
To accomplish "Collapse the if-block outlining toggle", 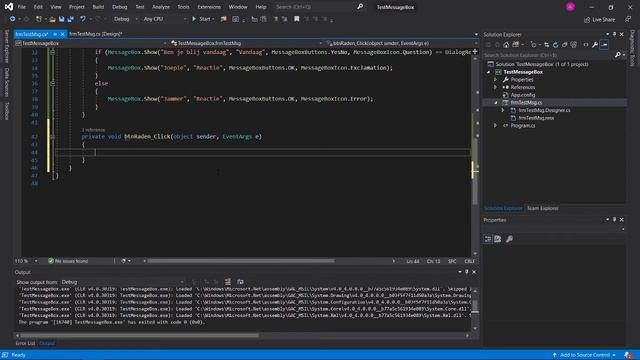I will (53, 52).
